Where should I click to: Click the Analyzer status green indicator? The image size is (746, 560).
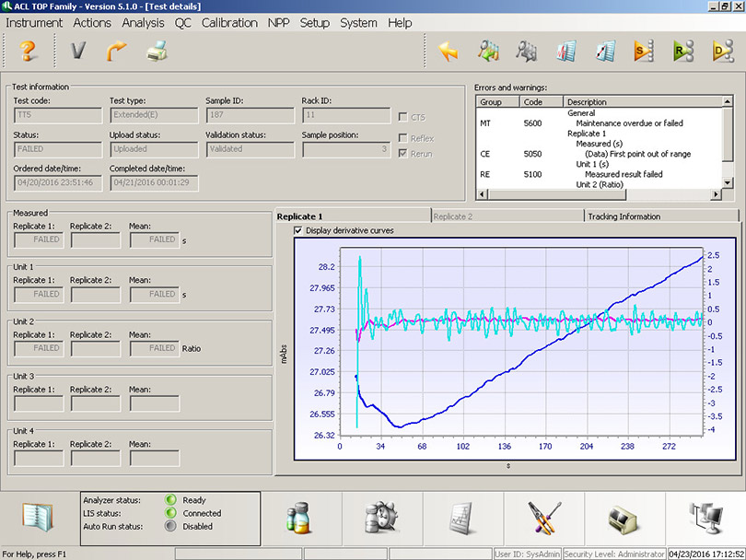[170, 499]
